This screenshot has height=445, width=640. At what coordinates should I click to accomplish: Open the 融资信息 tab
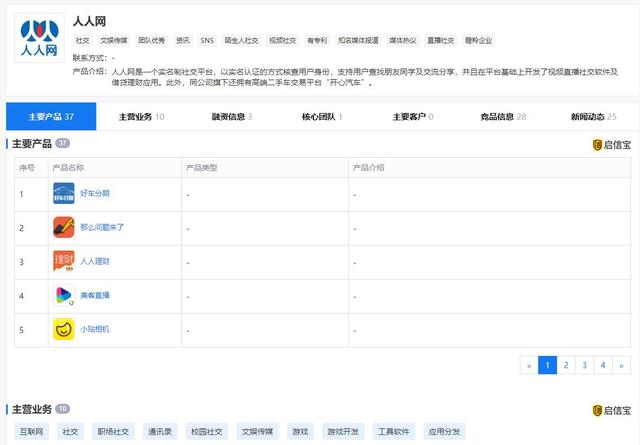click(x=231, y=117)
